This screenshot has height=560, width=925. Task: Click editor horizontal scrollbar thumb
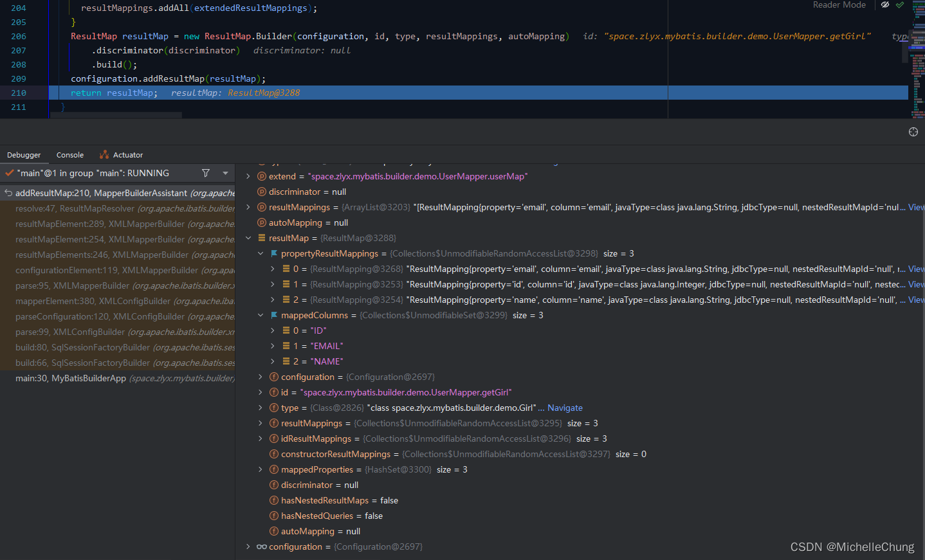115,115
